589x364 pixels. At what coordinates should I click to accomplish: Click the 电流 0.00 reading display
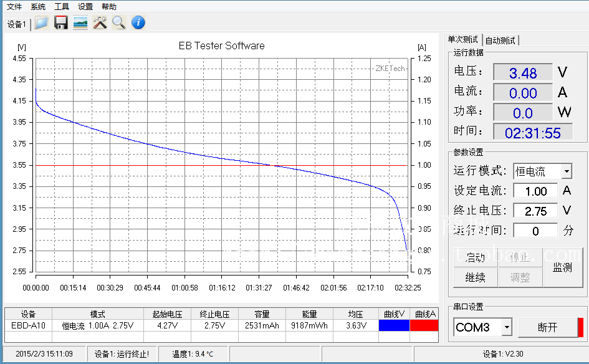(523, 92)
